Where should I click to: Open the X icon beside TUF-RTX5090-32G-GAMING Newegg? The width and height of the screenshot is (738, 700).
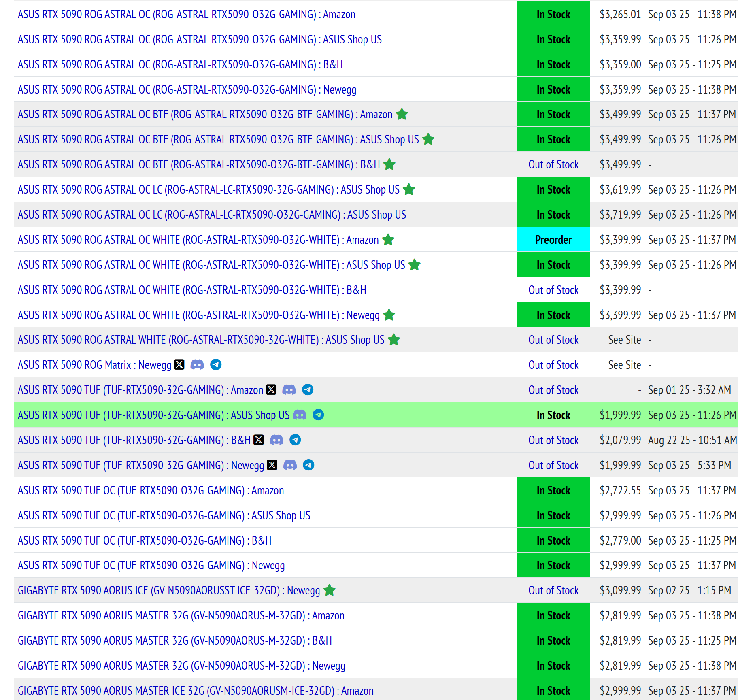pyautogui.click(x=272, y=465)
